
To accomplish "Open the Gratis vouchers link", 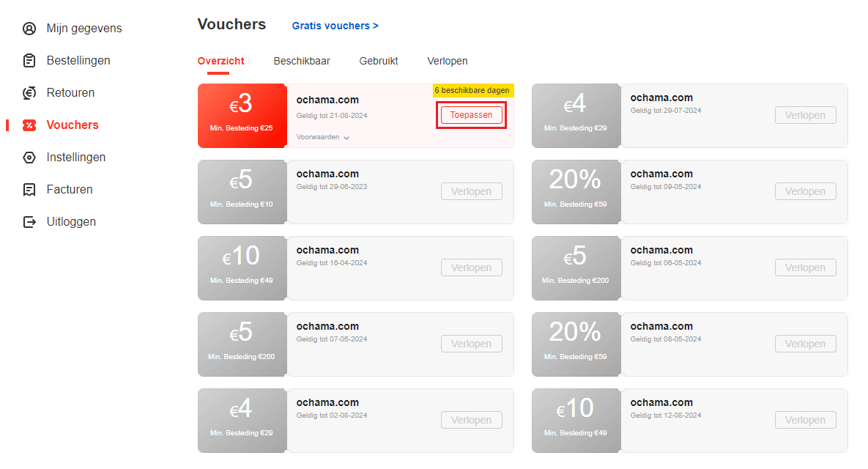I will point(335,26).
